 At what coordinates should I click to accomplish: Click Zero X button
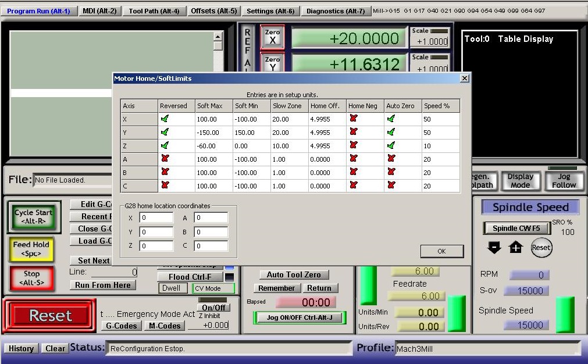coord(272,37)
